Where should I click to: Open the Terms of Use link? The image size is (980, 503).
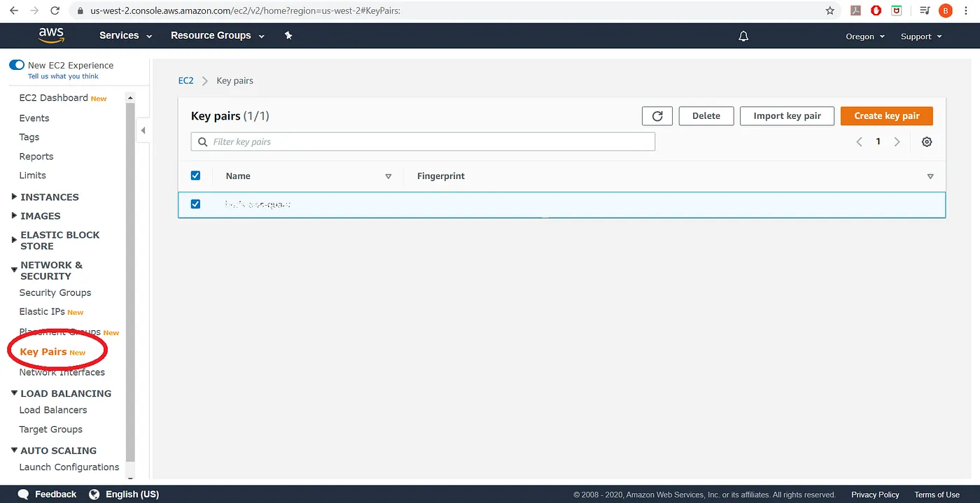coord(937,495)
